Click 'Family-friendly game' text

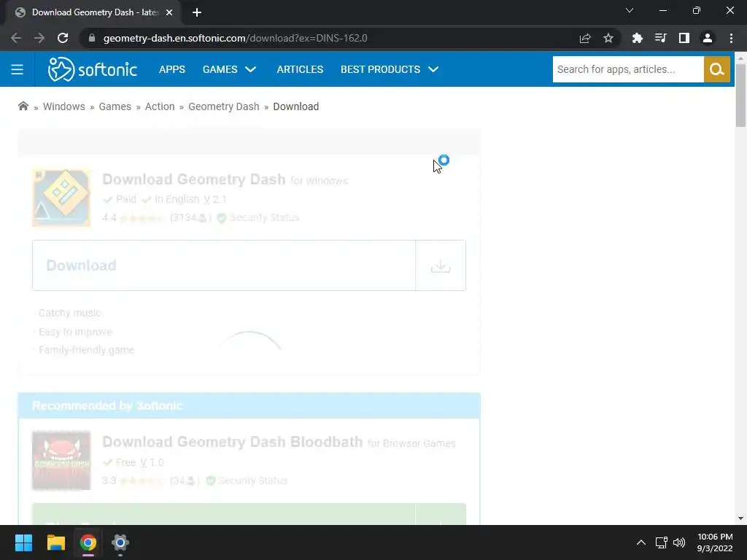click(87, 350)
